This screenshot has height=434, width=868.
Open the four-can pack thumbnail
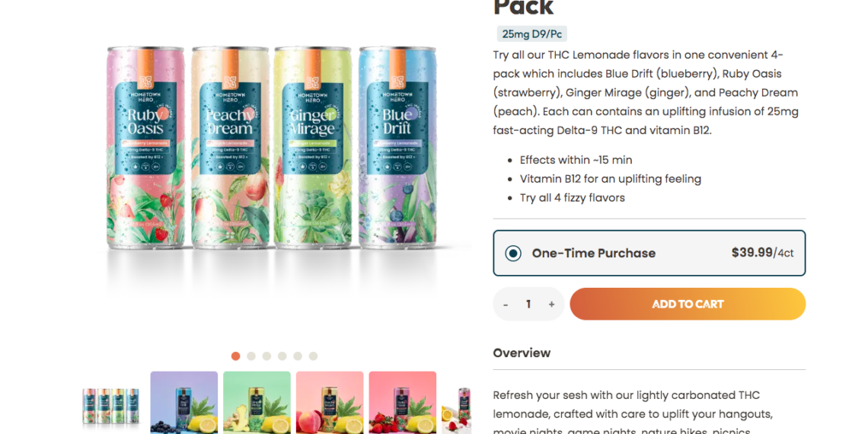tap(110, 403)
